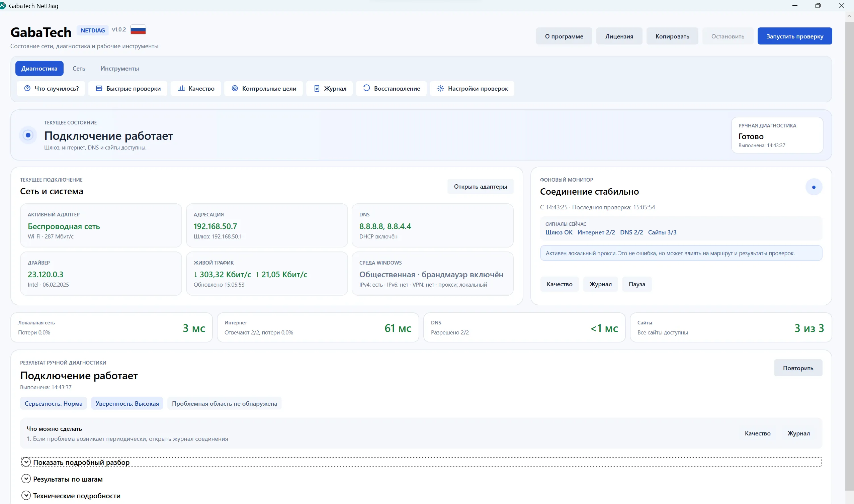Click the "Лицензия" button

click(x=619, y=36)
